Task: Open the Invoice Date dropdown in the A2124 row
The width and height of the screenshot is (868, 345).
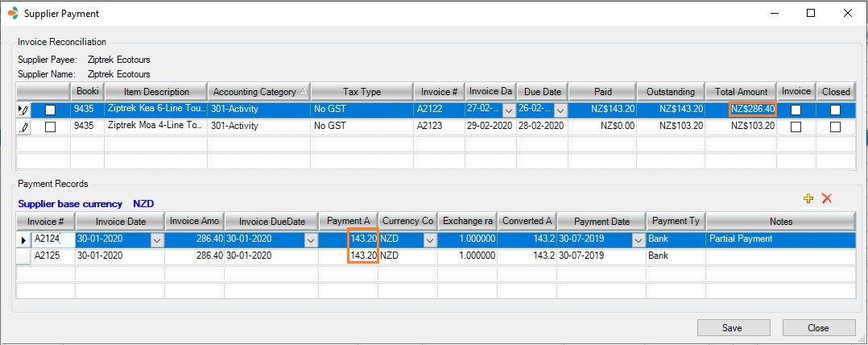Action: click(156, 239)
